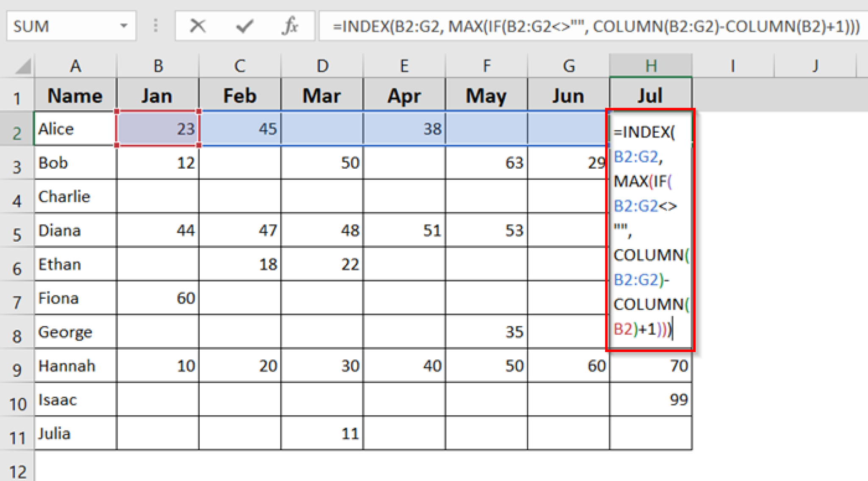Screen dimensions: 868x481
Task: Click the Cancel (X) formula icon
Action: [198, 26]
